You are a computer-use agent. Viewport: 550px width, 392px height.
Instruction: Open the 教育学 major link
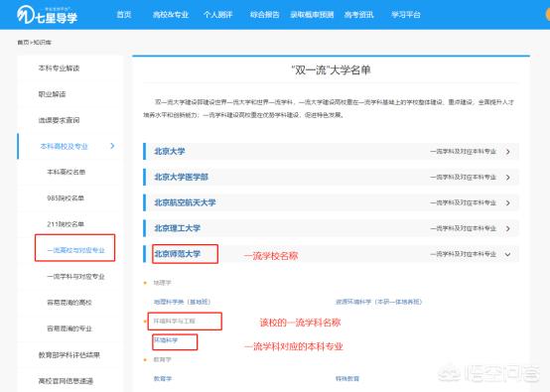[163, 379]
